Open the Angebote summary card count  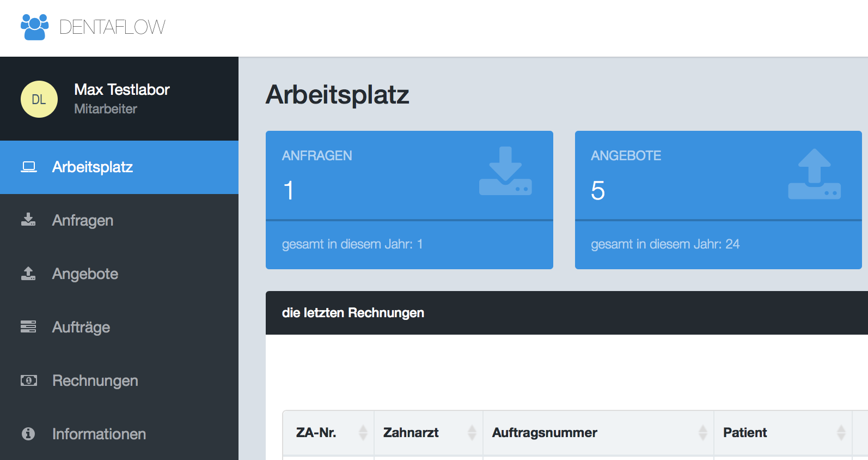click(598, 191)
